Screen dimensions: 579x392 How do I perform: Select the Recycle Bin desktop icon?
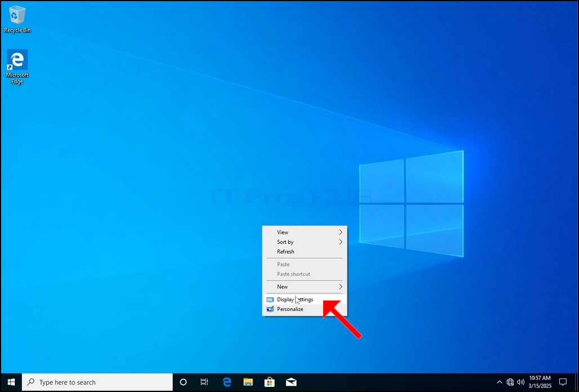(17, 20)
